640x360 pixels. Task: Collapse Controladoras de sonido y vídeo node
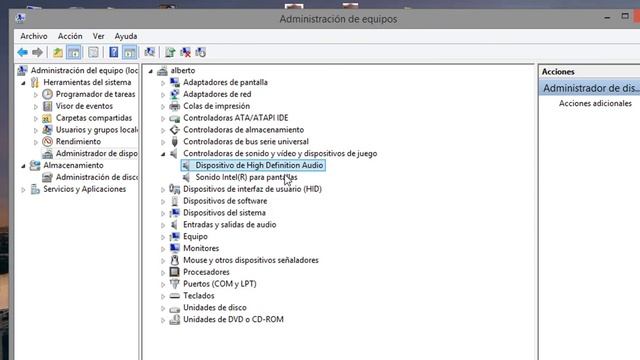[x=163, y=154]
